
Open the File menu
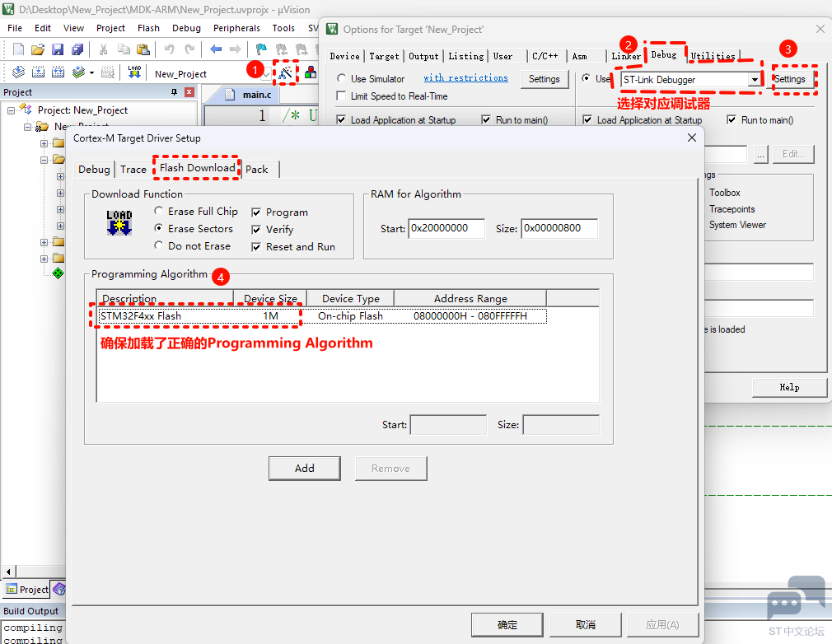click(x=15, y=28)
